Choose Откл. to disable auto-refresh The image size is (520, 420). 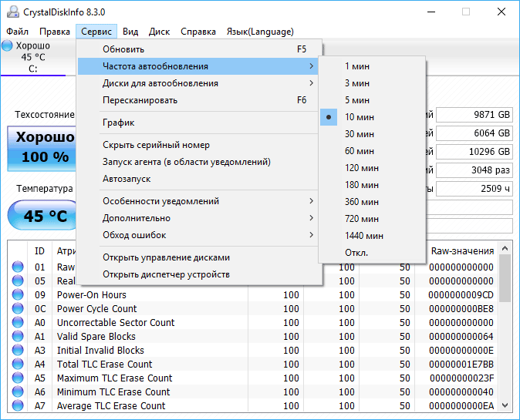[372, 253]
